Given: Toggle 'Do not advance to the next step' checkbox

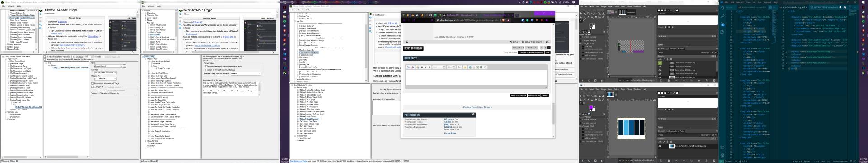Looking at the screenshot, I should tap(45, 57).
